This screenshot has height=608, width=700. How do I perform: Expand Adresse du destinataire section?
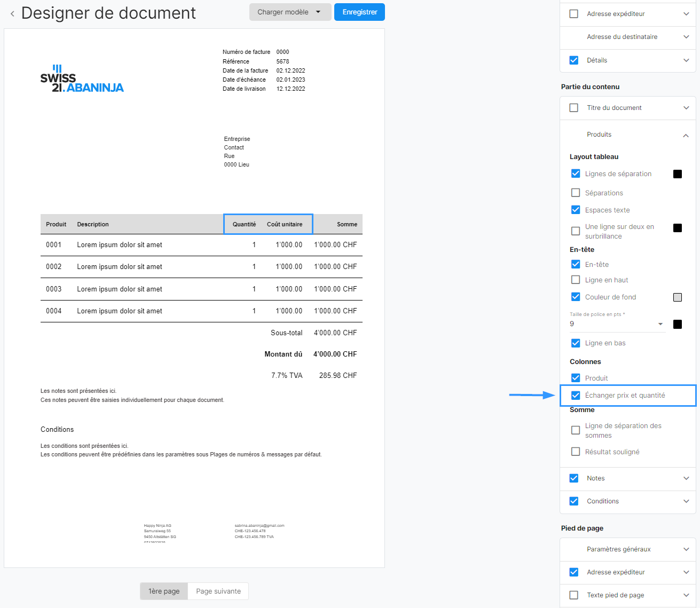(x=686, y=37)
